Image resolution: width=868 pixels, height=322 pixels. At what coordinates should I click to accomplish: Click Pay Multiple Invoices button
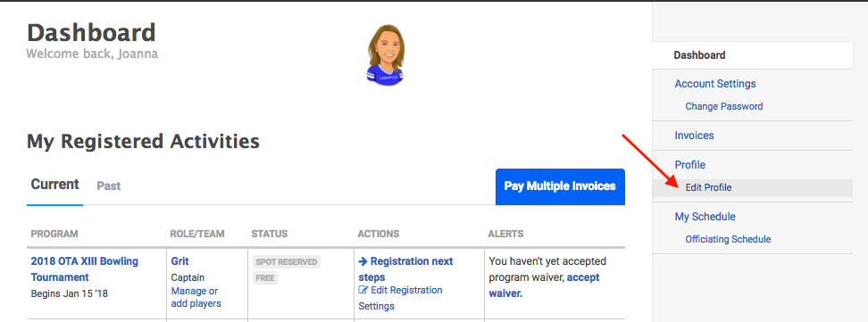(x=560, y=186)
